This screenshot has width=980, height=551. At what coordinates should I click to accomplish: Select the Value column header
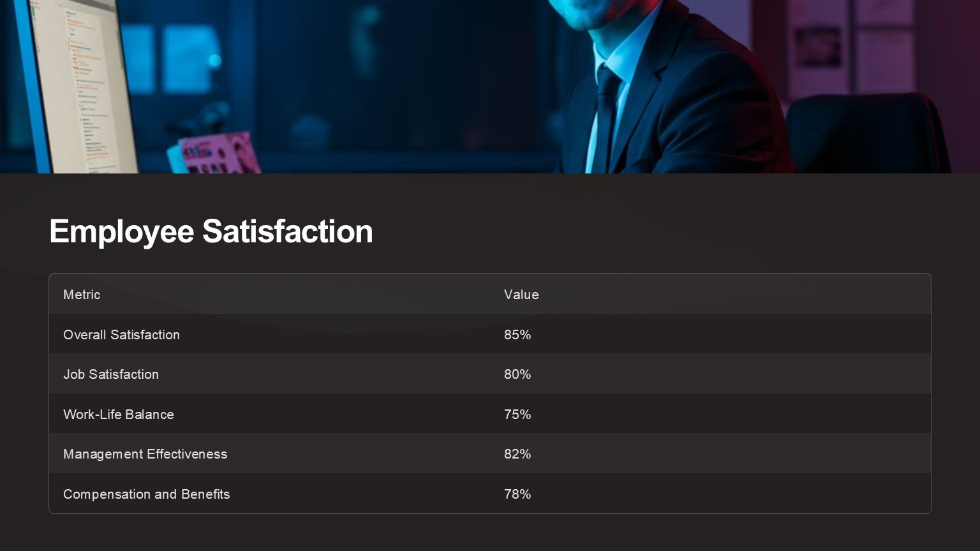521,295
